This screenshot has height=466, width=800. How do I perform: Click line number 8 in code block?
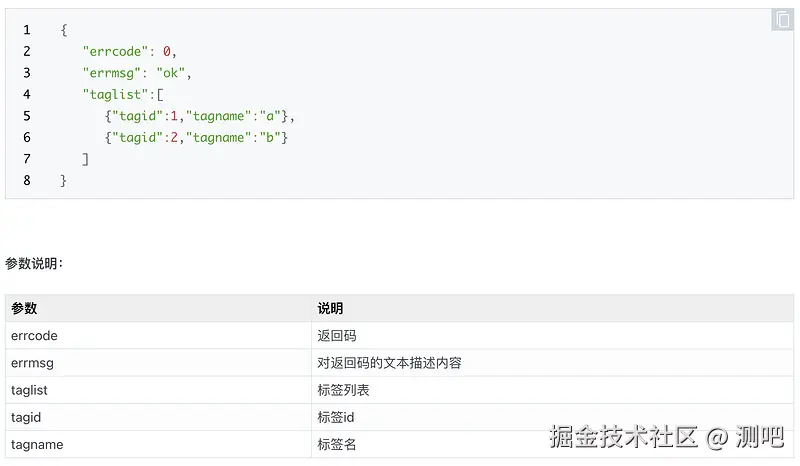tap(27, 180)
